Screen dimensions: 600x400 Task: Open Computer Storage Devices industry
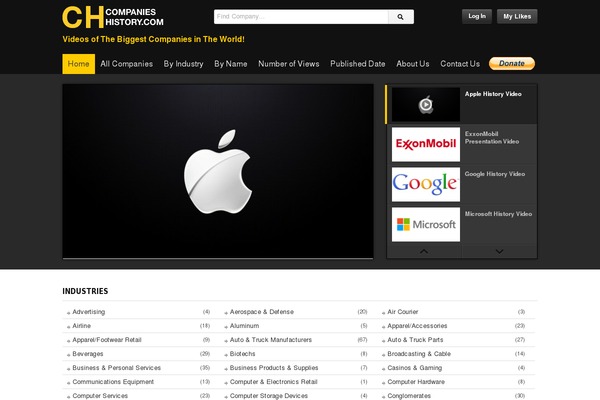click(x=269, y=396)
